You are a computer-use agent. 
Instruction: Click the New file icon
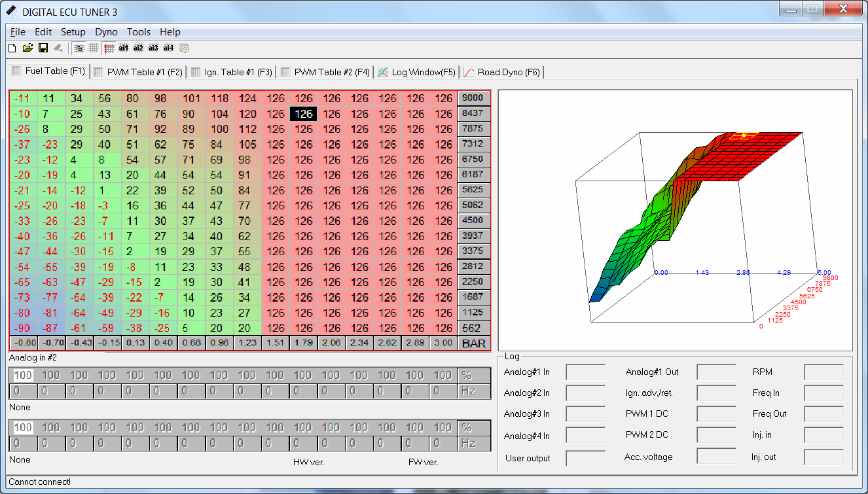tap(12, 48)
